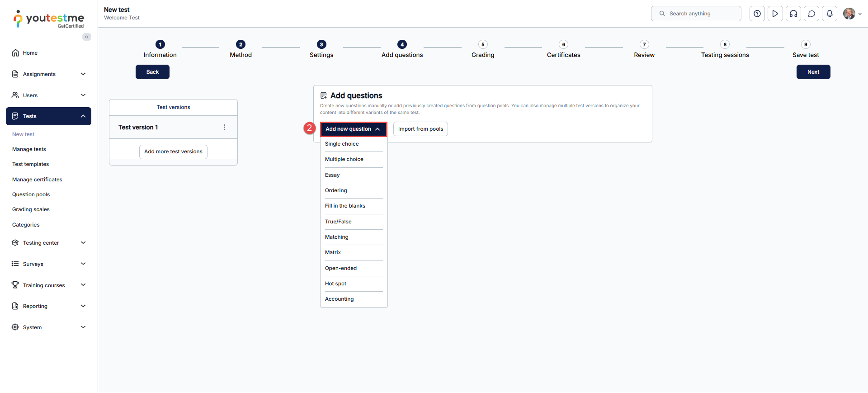The width and height of the screenshot is (868, 393).
Task: Click Import from pools button
Action: (420, 129)
